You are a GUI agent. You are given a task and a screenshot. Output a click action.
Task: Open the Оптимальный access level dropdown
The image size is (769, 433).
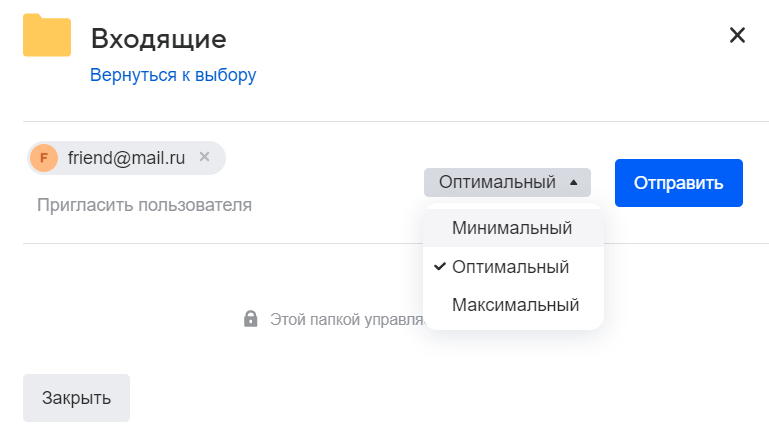click(x=507, y=183)
